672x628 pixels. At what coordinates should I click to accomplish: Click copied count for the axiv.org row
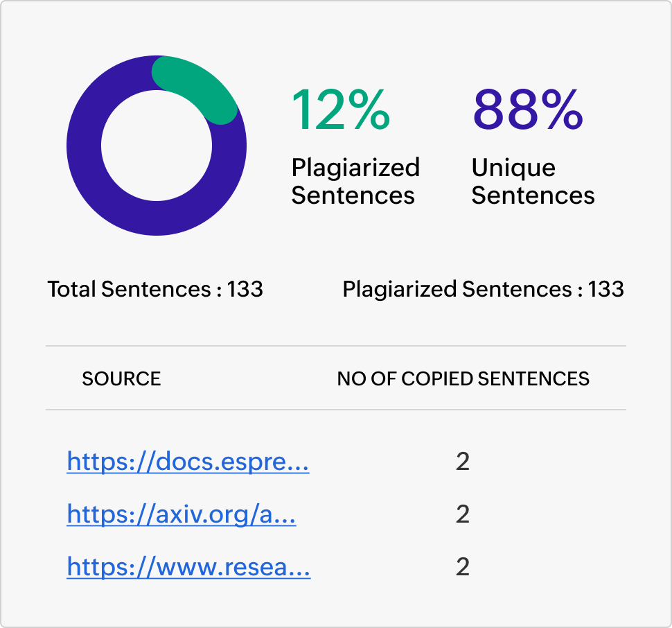(463, 514)
